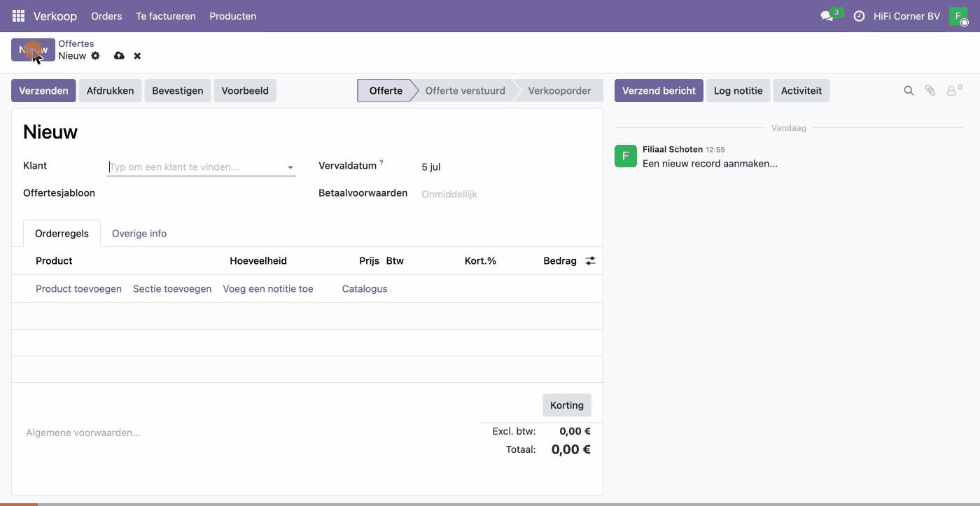Open the apps grid menu icon
This screenshot has width=980, height=506.
tap(18, 15)
